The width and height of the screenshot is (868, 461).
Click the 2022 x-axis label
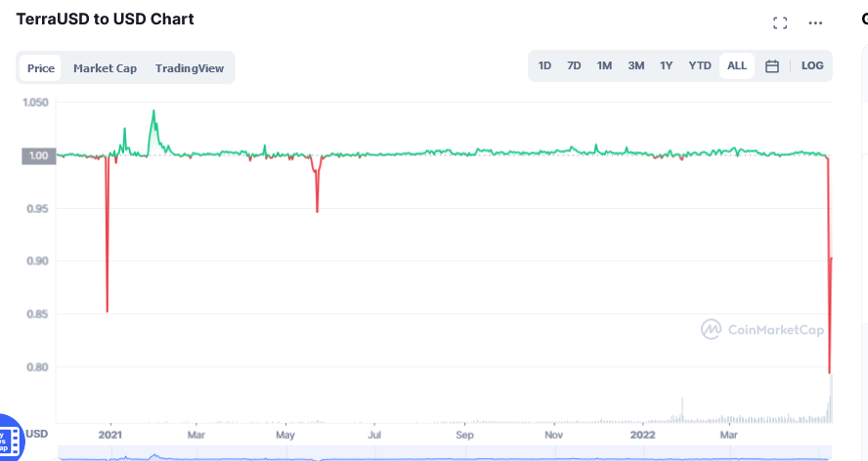pos(643,435)
